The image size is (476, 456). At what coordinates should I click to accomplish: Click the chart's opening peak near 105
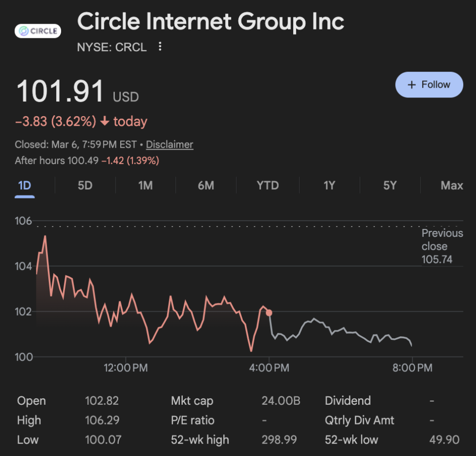(45, 237)
